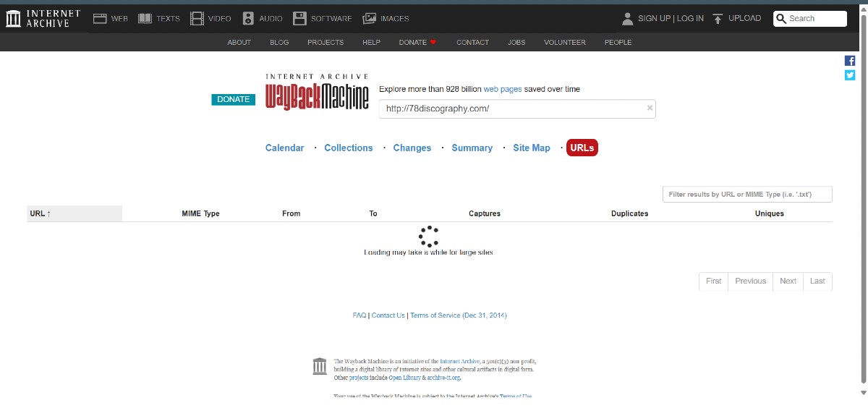The image size is (868, 411).
Task: Click the top Search box
Action: pyautogui.click(x=810, y=19)
